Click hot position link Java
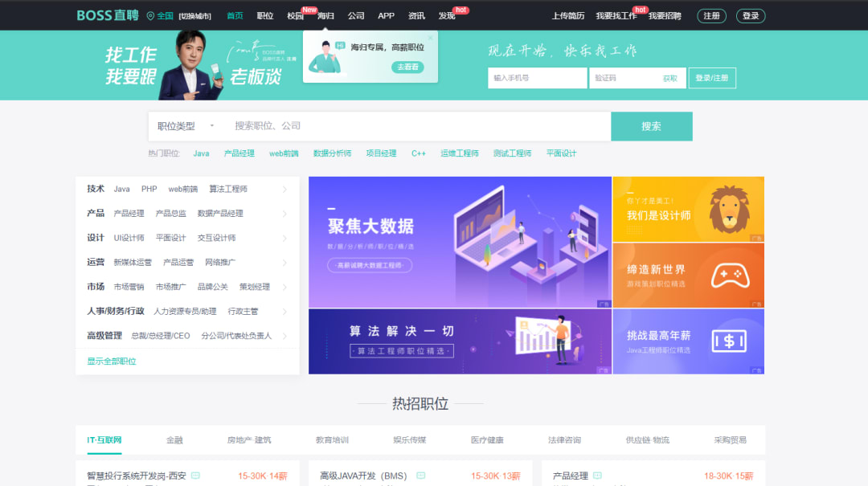This screenshot has height=486, width=868. click(x=201, y=153)
